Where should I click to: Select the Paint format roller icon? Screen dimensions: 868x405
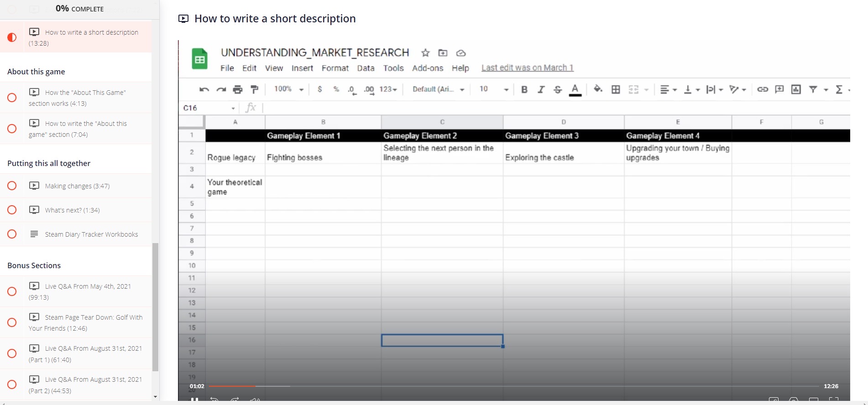coord(255,89)
